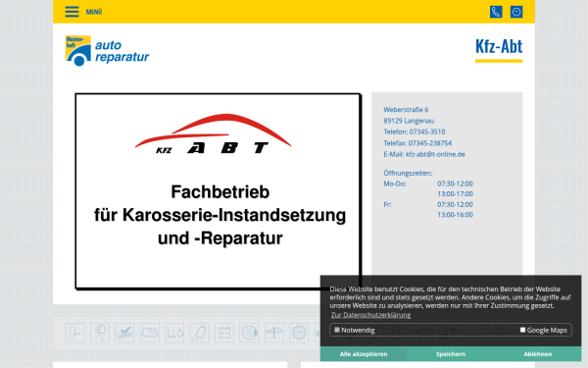The height and width of the screenshot is (368, 588).
Task: Click Mo-Do 07:30-12:00 hours
Action: click(x=455, y=184)
